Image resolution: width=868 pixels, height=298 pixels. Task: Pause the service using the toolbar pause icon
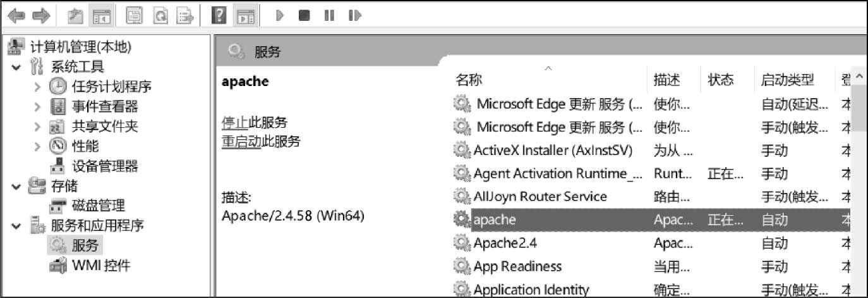point(329,16)
